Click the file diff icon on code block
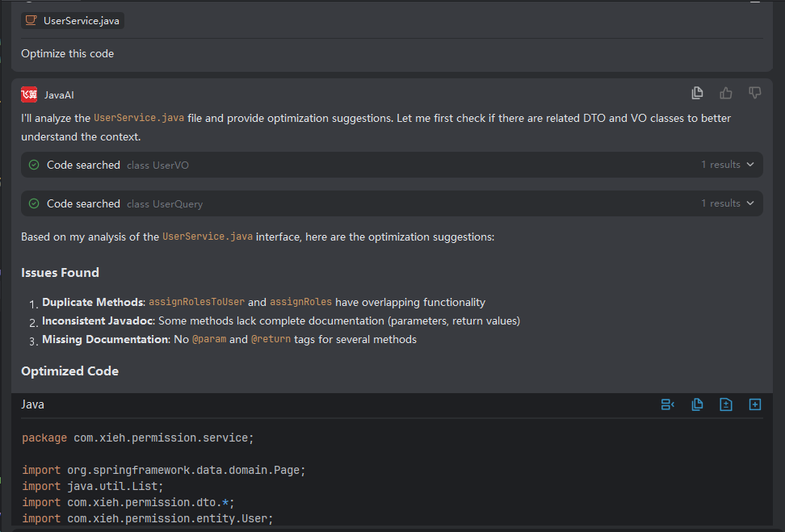785x532 pixels. click(x=726, y=404)
